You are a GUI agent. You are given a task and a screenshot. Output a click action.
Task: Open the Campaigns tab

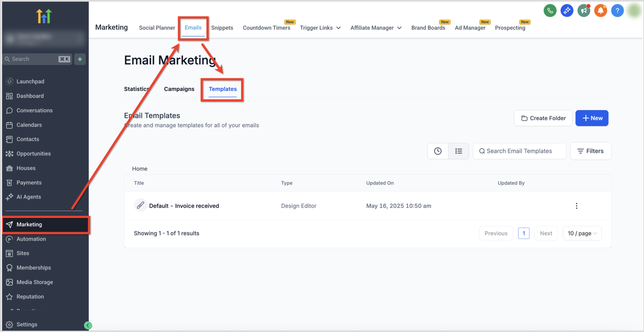(x=179, y=89)
